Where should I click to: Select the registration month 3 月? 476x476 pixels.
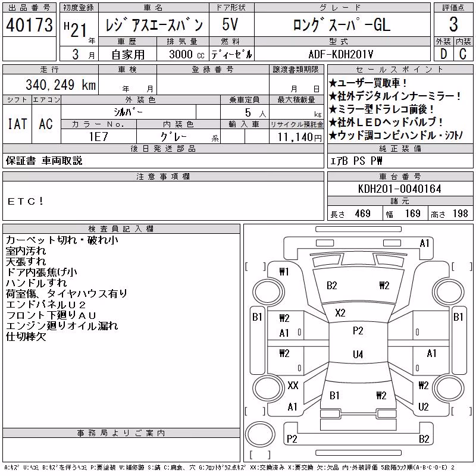point(83,55)
